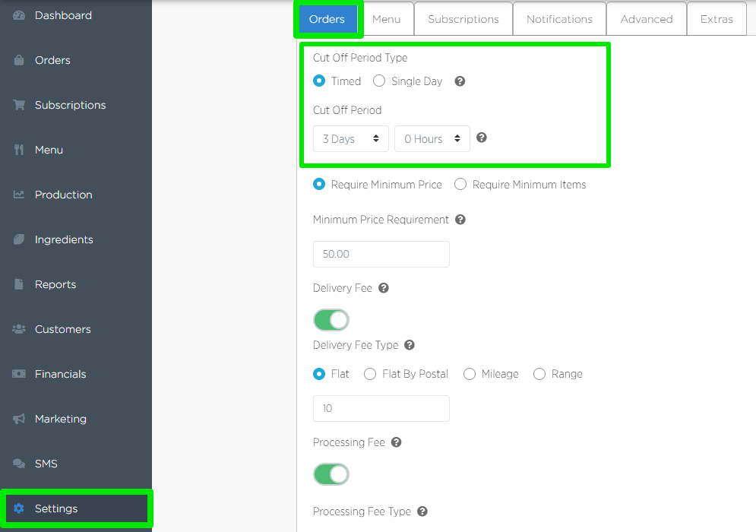Screen dimensions: 756x532
Task: Open the 3 Days cut off dropdown
Action: pos(350,139)
